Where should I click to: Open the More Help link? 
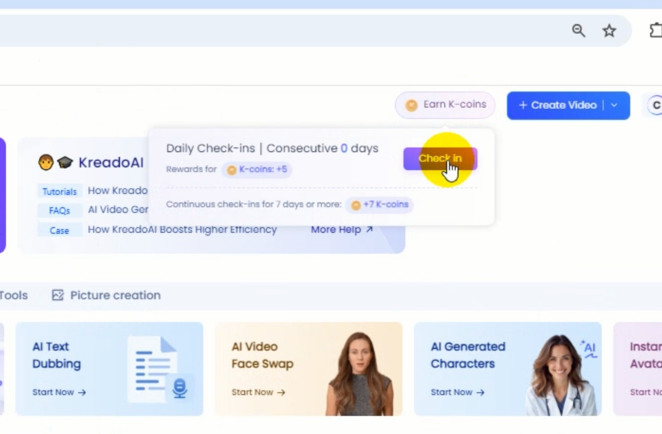342,229
